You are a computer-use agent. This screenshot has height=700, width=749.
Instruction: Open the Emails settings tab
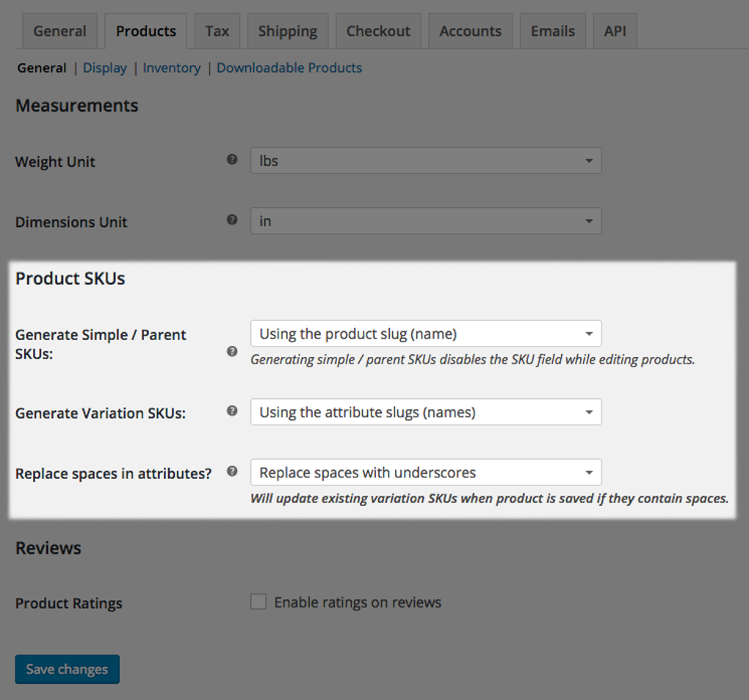(552, 31)
